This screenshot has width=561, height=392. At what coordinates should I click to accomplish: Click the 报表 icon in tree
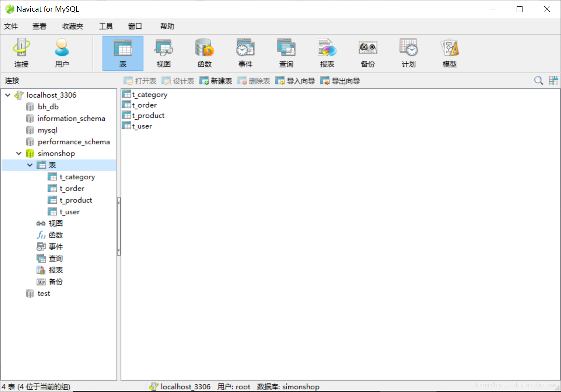pyautogui.click(x=41, y=270)
